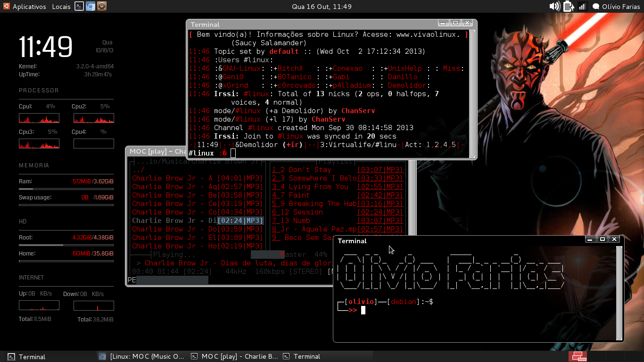This screenshot has height=362, width=644.
Task: Open the network signal indicator in tray
Action: pyautogui.click(x=582, y=6)
